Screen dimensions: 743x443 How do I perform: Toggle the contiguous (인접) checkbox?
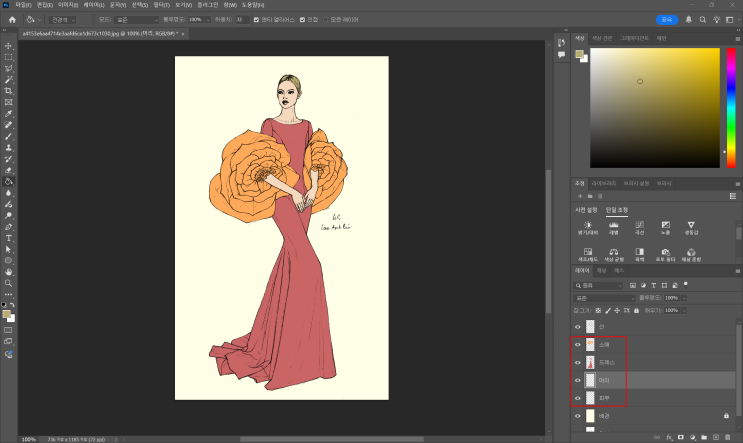(x=300, y=19)
